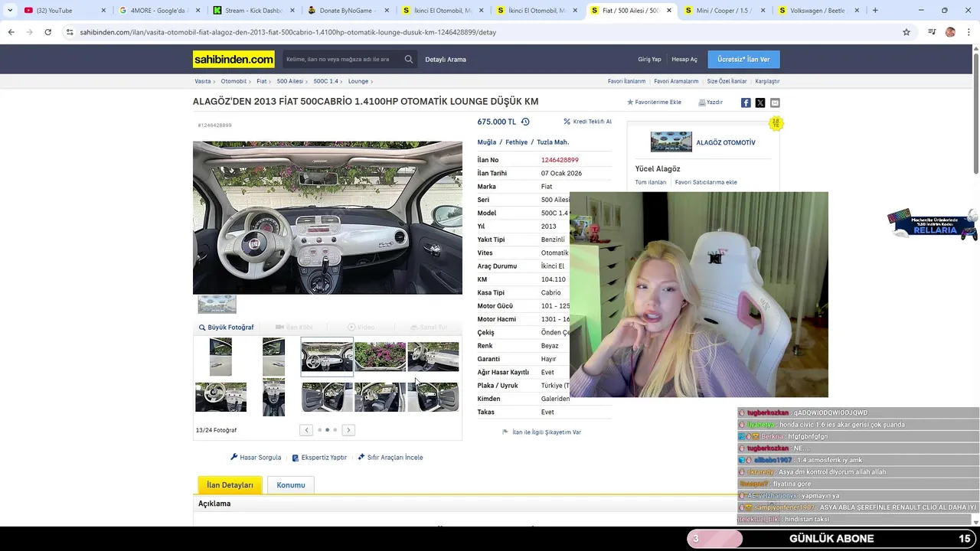Switch to Mini Cooper browser tab
The width and height of the screenshot is (980, 551).
[x=724, y=11]
